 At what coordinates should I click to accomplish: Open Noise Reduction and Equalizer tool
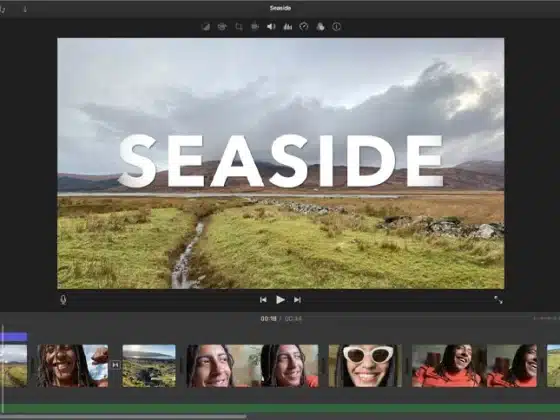pyautogui.click(x=288, y=27)
